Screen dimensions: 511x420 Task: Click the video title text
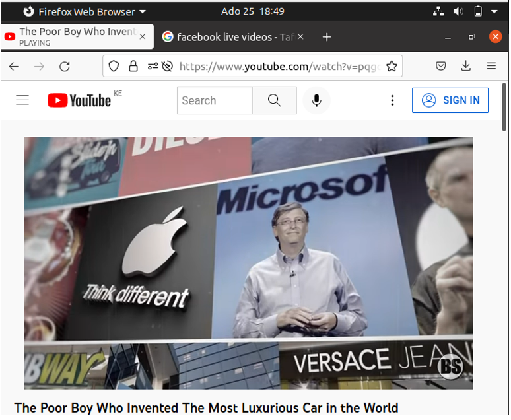[206, 408]
